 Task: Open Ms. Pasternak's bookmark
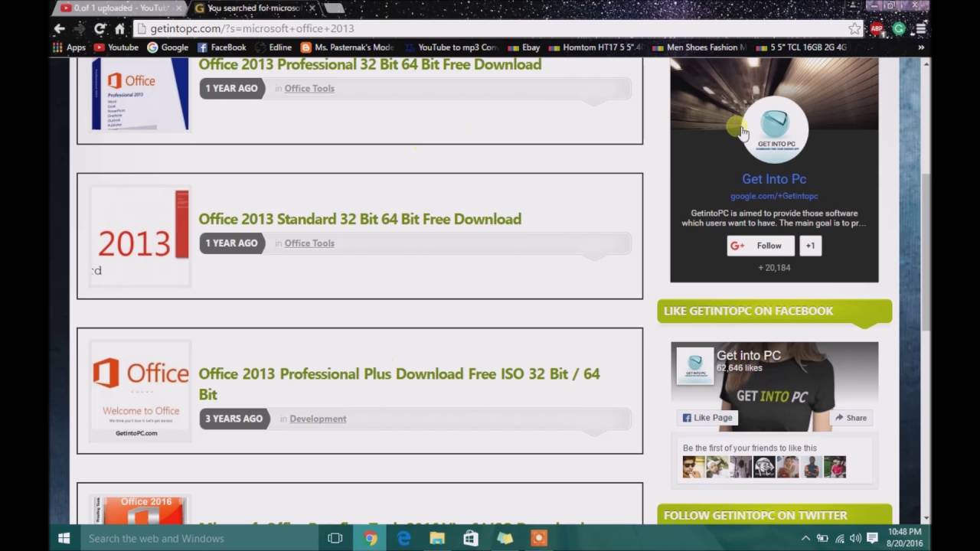tap(348, 47)
